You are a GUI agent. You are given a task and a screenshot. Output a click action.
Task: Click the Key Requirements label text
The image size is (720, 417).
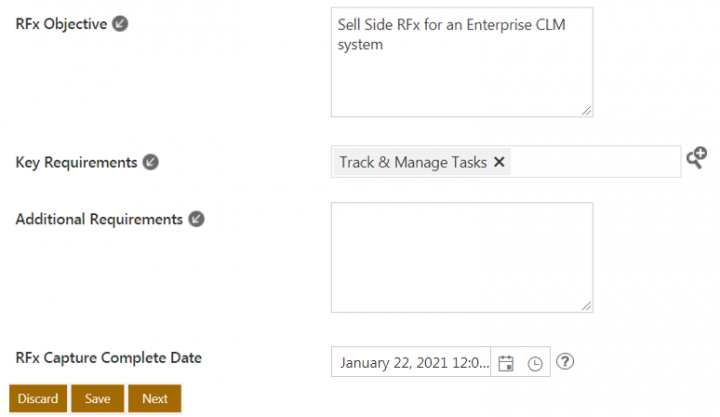click(x=76, y=162)
